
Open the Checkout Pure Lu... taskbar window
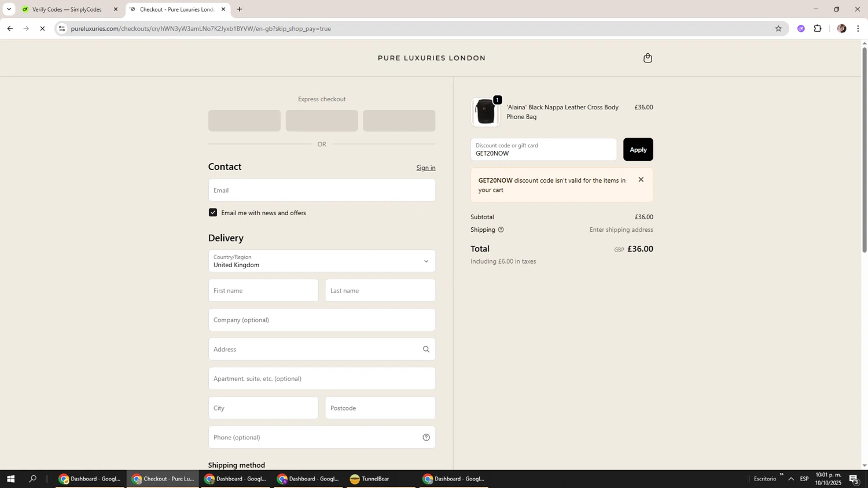click(163, 479)
